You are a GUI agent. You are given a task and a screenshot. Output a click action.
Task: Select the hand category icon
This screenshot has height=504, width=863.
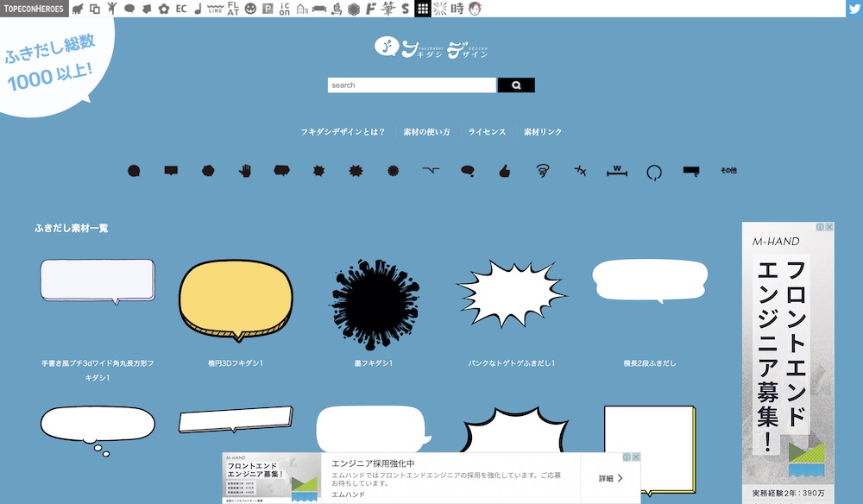pyautogui.click(x=245, y=171)
